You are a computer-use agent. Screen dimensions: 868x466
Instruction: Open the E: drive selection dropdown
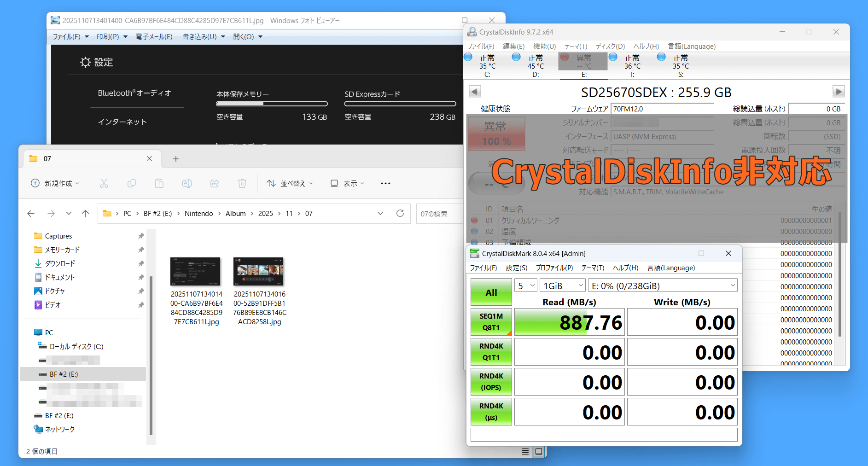point(663,285)
